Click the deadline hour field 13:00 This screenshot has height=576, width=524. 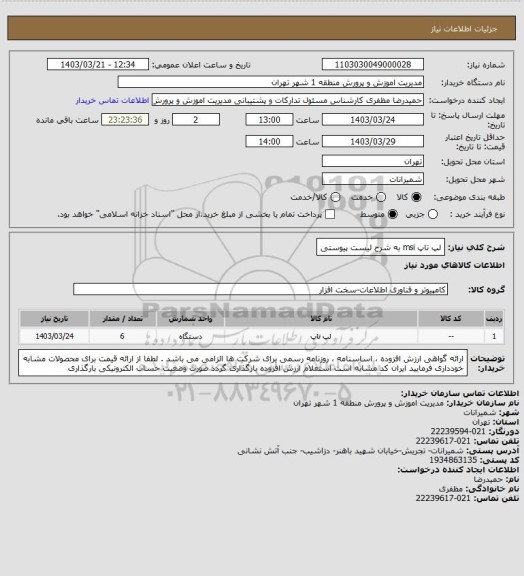click(269, 120)
